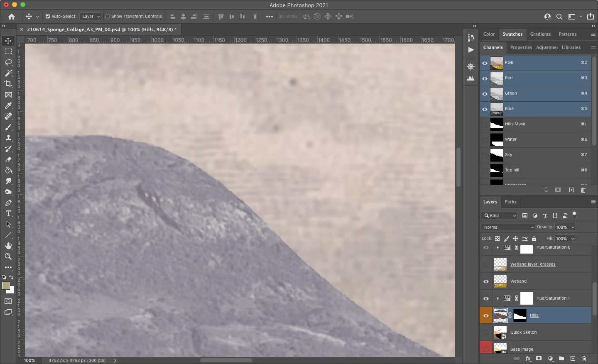Screen dimensions: 598x364
Task: Hide the Red channel
Action: pos(485,78)
